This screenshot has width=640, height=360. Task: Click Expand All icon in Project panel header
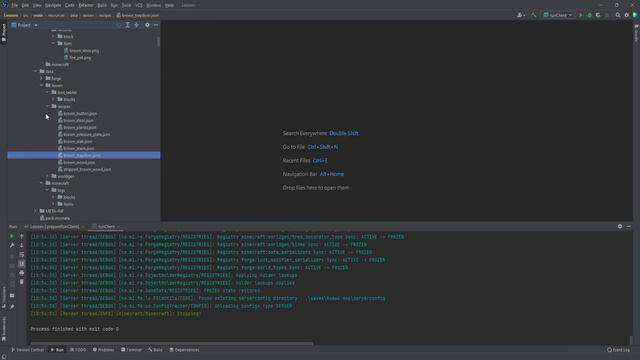pos(127,25)
